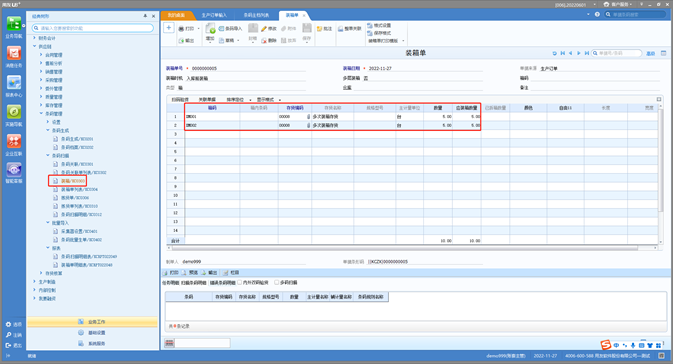The width and height of the screenshot is (673, 364).
Task: Click the 退出 exit icon at sidebar bottom
Action: pyautogui.click(x=8, y=345)
